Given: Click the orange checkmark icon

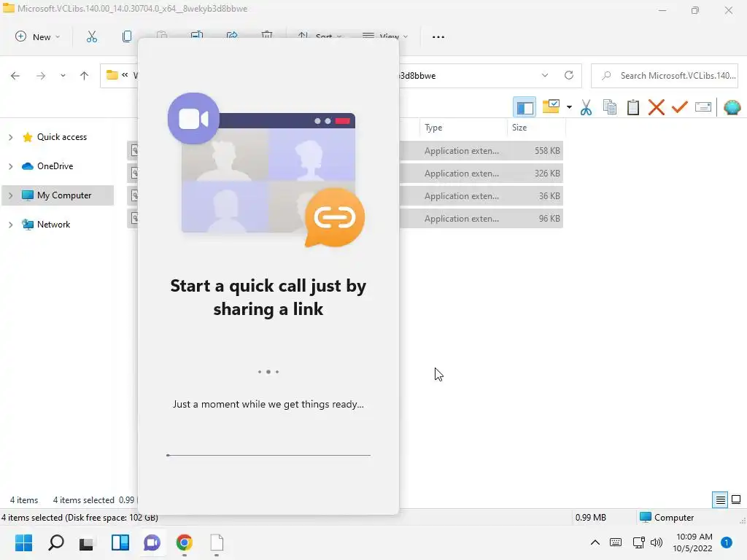Looking at the screenshot, I should click(680, 106).
